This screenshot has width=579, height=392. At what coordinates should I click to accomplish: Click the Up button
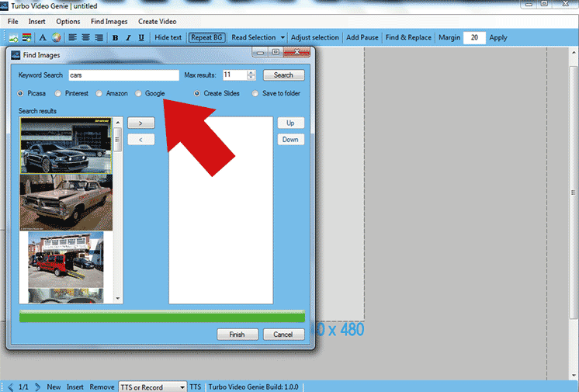click(x=290, y=123)
